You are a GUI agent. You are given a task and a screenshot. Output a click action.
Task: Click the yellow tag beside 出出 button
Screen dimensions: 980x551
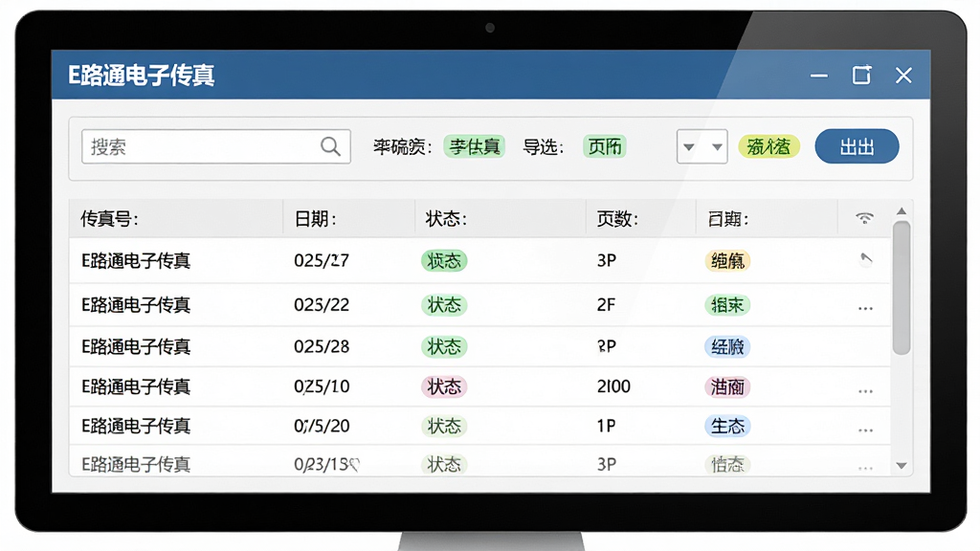[768, 146]
